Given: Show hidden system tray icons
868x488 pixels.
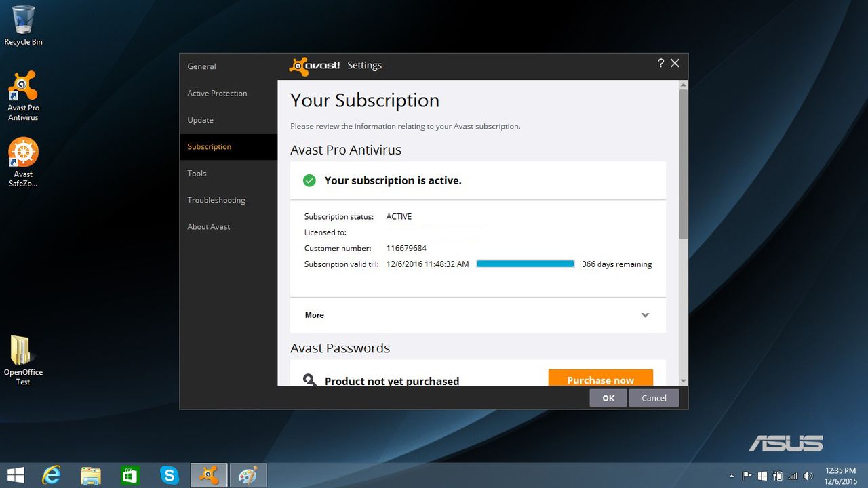Looking at the screenshot, I should 731,476.
